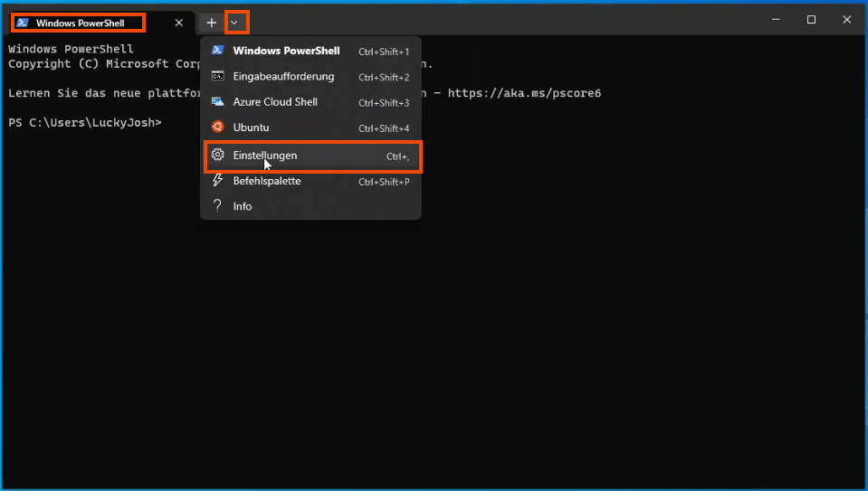Click the PowerShell icon in dropdown menu
This screenshot has width=868, height=491.
(x=217, y=51)
